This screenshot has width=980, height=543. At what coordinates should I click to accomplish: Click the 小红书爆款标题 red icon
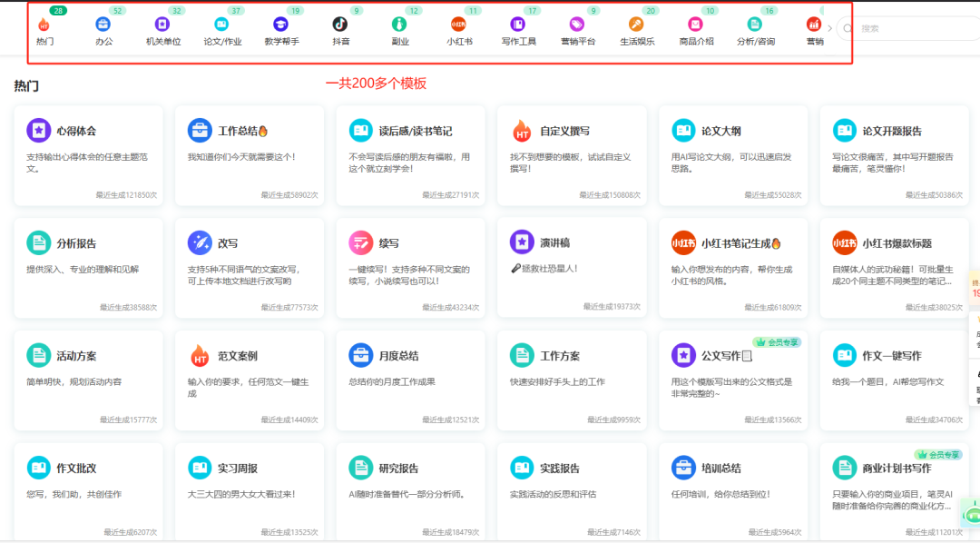click(x=845, y=242)
